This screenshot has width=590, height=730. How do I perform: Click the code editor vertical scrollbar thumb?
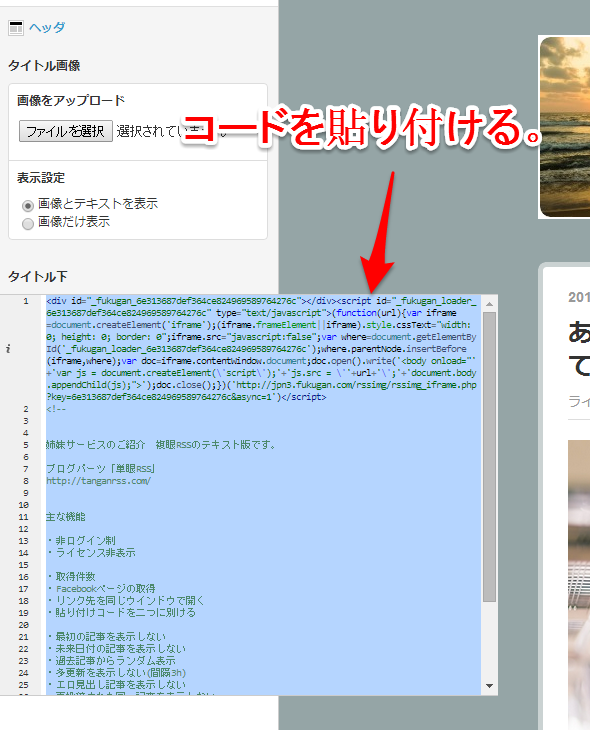[x=489, y=457]
